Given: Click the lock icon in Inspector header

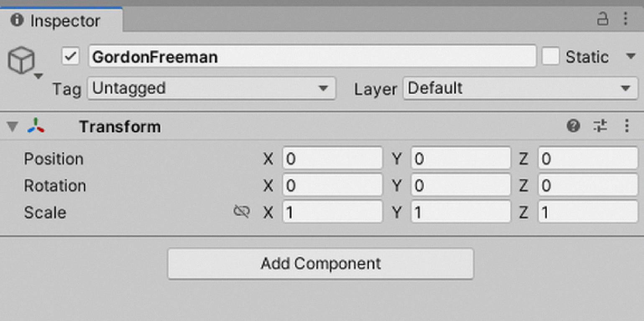Looking at the screenshot, I should coord(602,19).
